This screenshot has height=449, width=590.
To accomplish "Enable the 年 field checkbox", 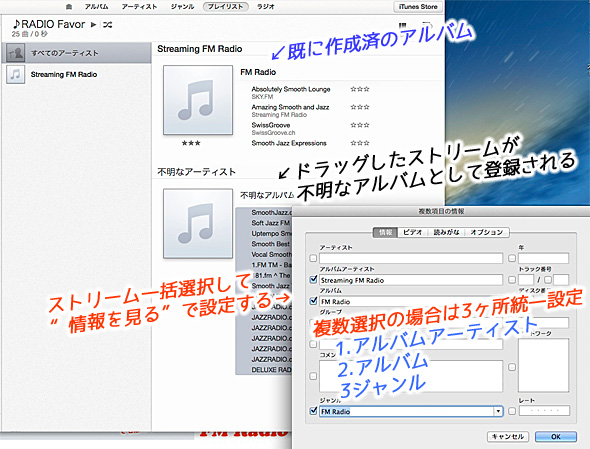I will [512, 258].
